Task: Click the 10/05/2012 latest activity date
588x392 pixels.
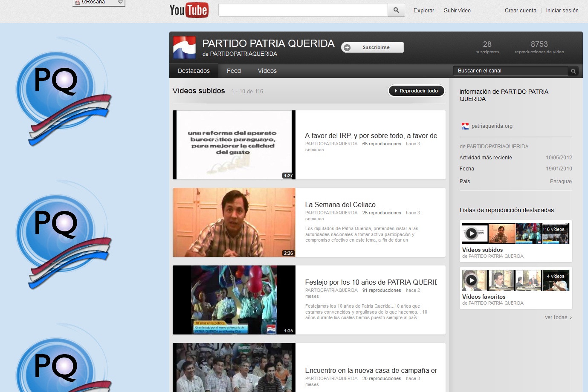Action: tap(559, 158)
